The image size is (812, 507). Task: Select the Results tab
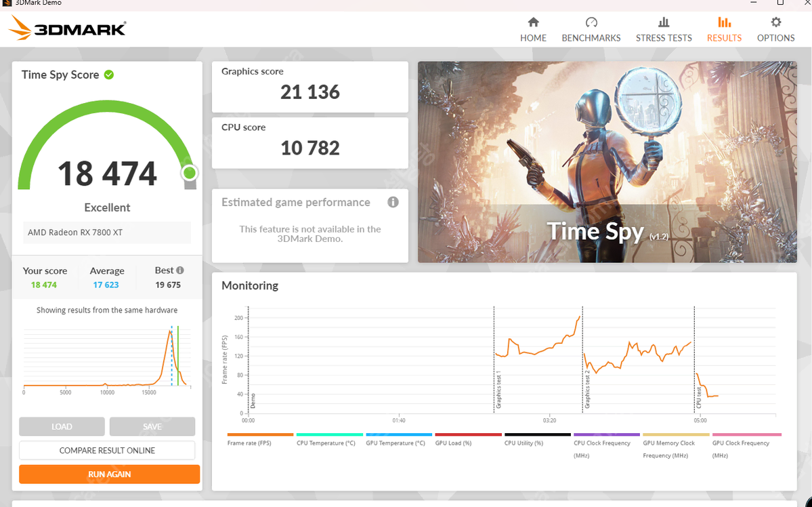point(724,30)
